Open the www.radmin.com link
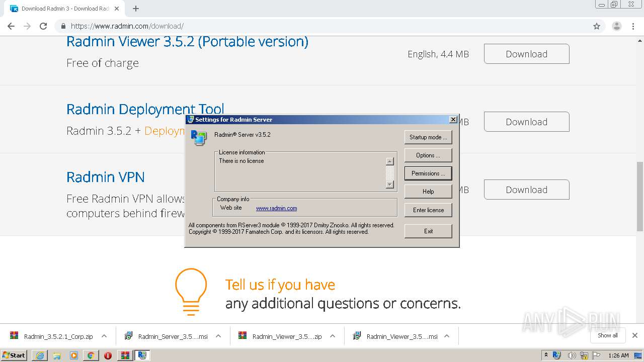 276,208
